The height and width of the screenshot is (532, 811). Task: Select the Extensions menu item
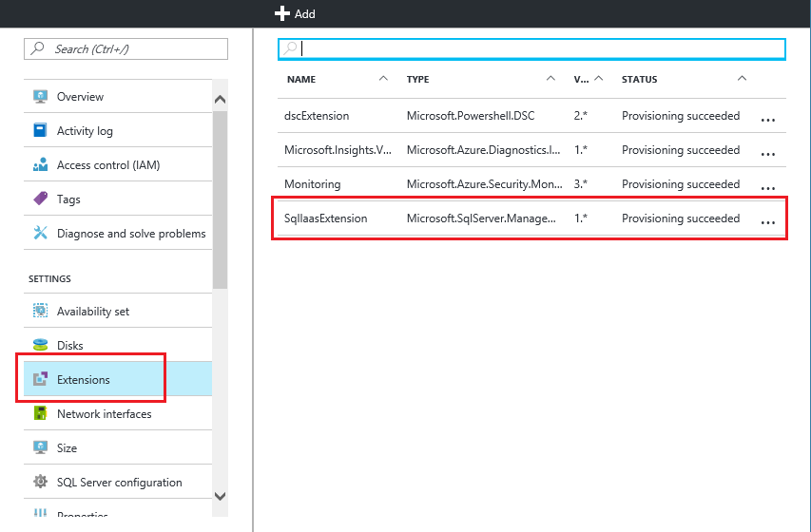pos(118,379)
